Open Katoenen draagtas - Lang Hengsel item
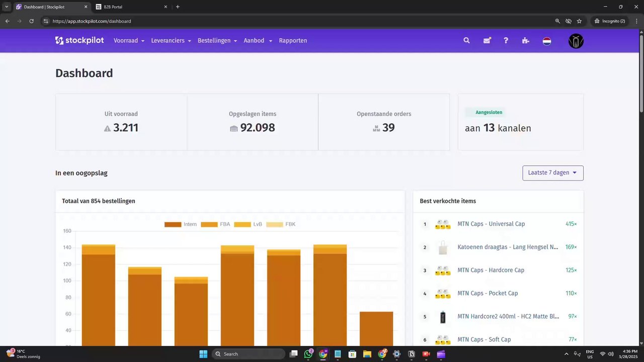Image resolution: width=644 pixels, height=362 pixels. (x=508, y=247)
